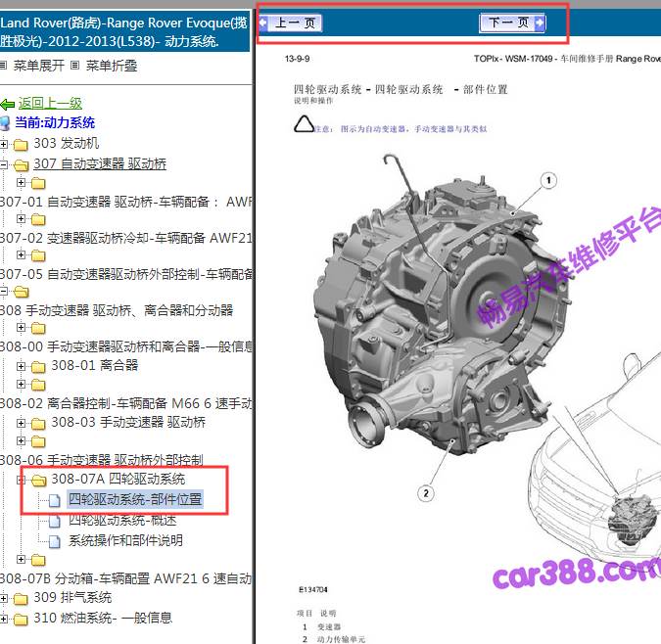Image resolution: width=661 pixels, height=644 pixels.
Task: Click the 返回上一级 link
Action: point(50,103)
